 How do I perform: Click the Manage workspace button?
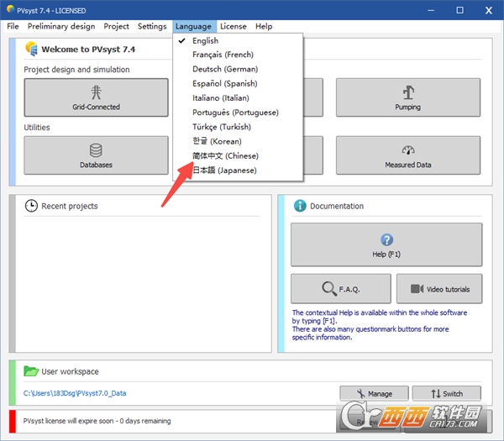click(x=374, y=393)
